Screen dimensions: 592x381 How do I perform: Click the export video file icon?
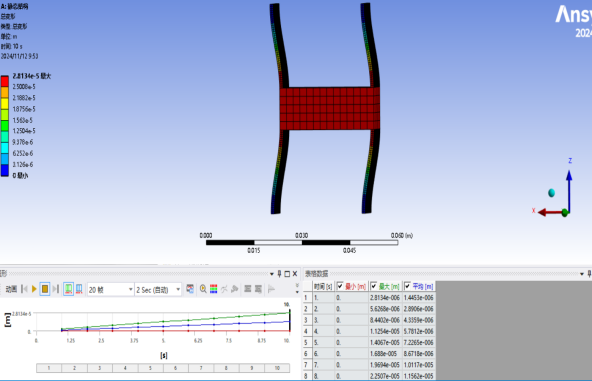pyautogui.click(x=190, y=289)
